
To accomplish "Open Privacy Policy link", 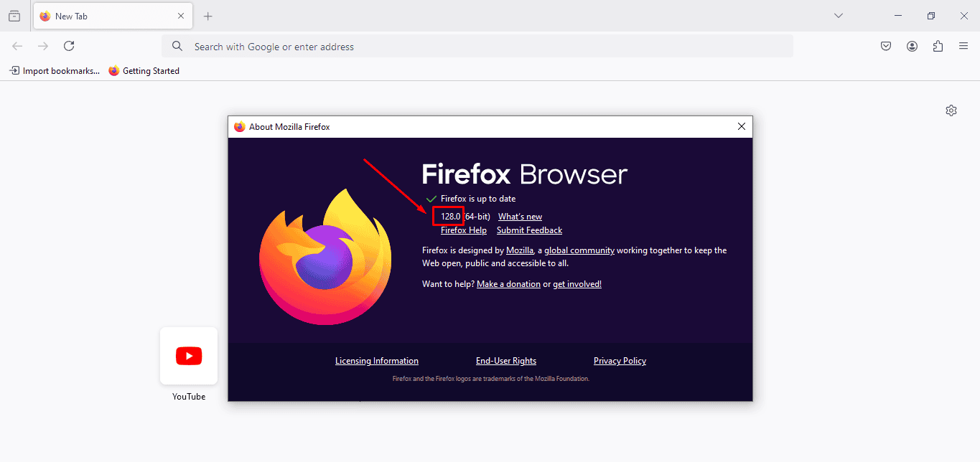I will 620,361.
